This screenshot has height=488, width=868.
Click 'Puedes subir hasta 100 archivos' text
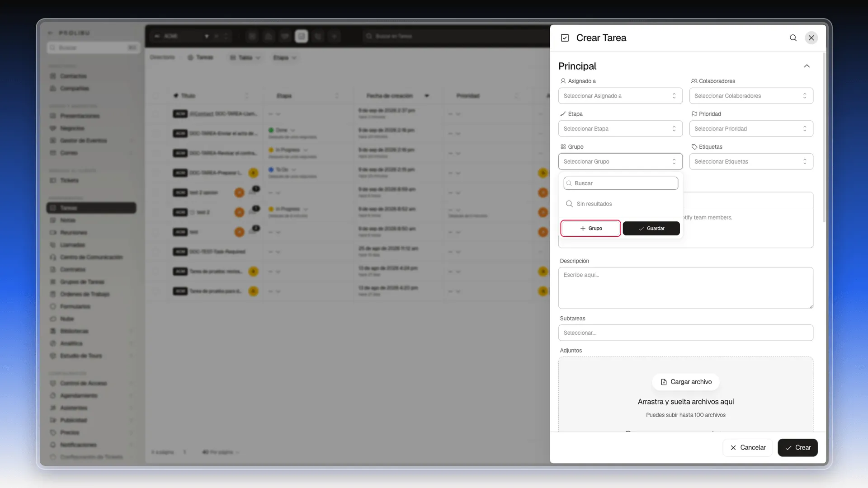(x=685, y=415)
